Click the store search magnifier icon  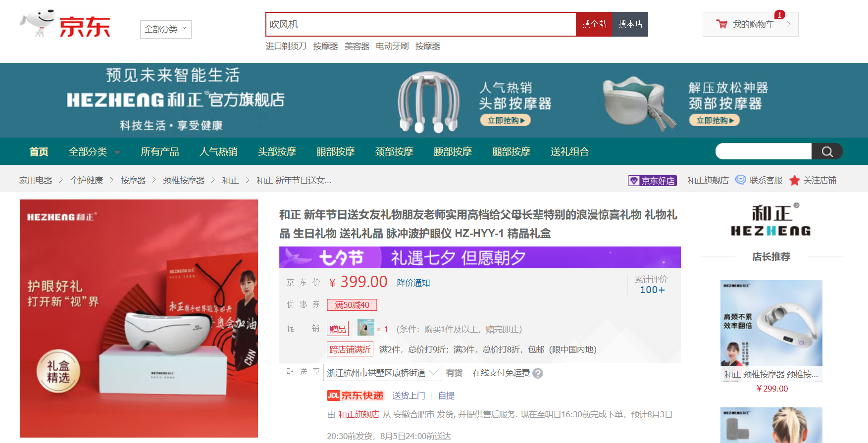coord(827,151)
